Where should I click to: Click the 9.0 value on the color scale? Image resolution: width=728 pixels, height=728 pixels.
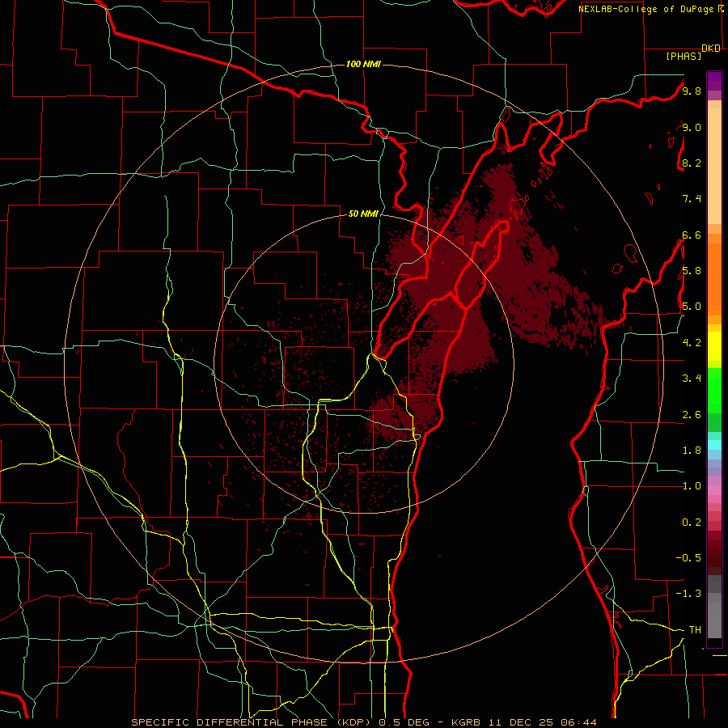pyautogui.click(x=692, y=127)
